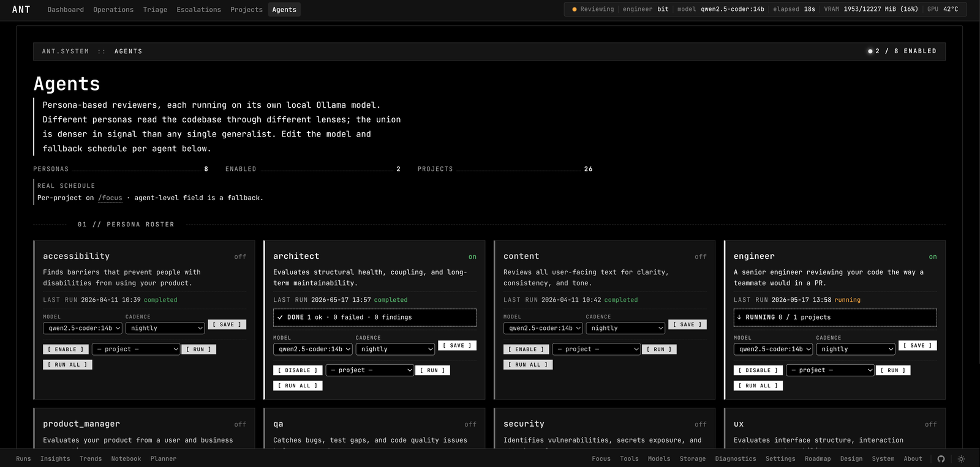Open engineer cadence dropdown
980x467 pixels.
click(856, 349)
